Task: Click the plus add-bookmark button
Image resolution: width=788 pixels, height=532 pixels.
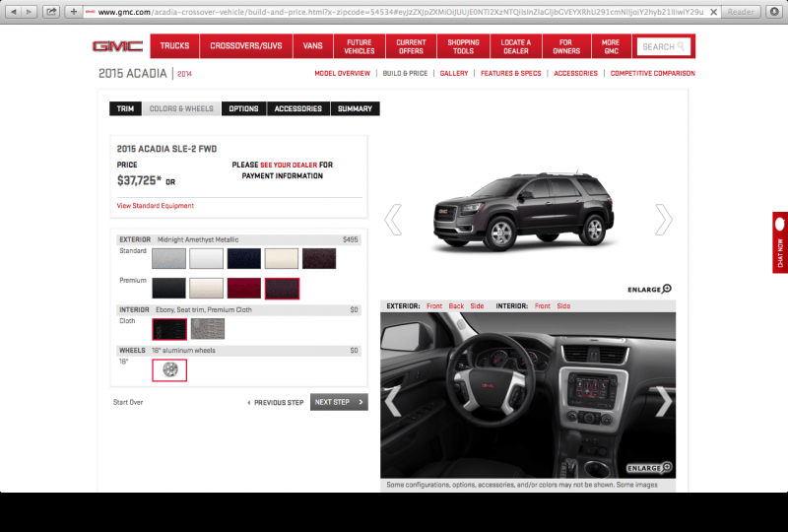Action: [73, 11]
